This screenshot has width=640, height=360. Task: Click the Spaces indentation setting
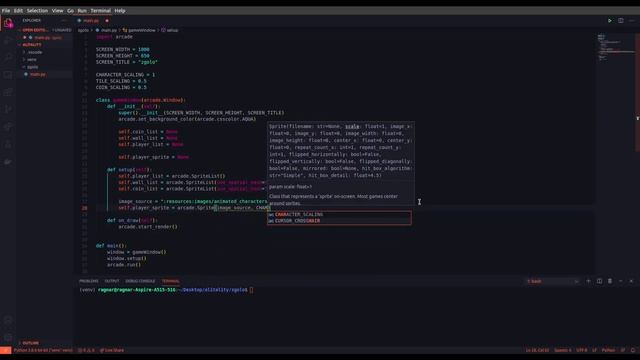pos(562,350)
